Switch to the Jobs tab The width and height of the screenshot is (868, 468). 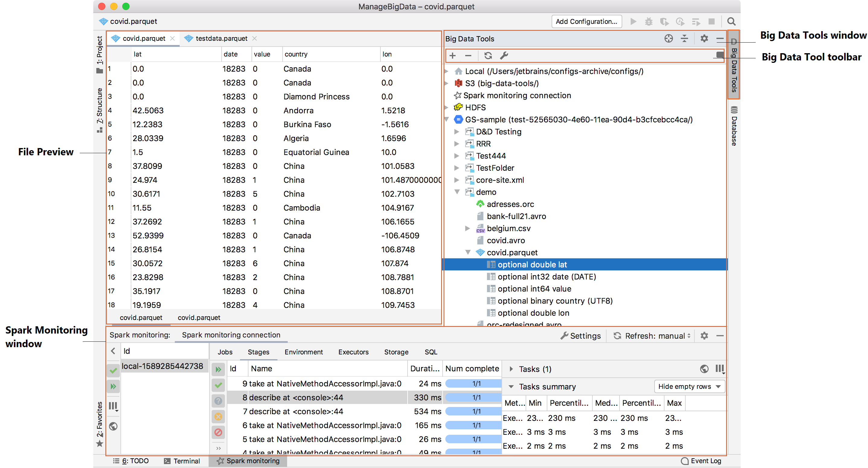coord(225,352)
